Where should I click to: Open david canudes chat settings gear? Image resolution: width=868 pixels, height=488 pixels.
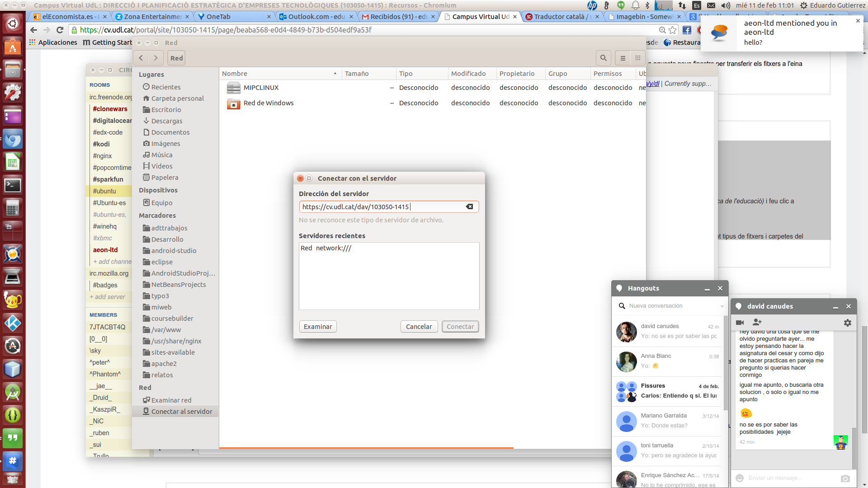point(848,323)
